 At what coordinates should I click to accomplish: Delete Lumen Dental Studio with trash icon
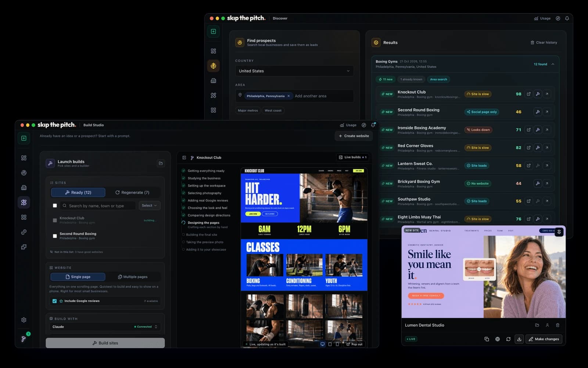point(557,325)
